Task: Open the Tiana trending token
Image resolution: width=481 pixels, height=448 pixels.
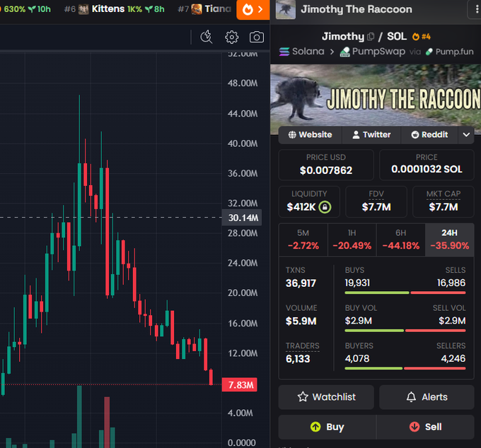Action: (x=204, y=9)
